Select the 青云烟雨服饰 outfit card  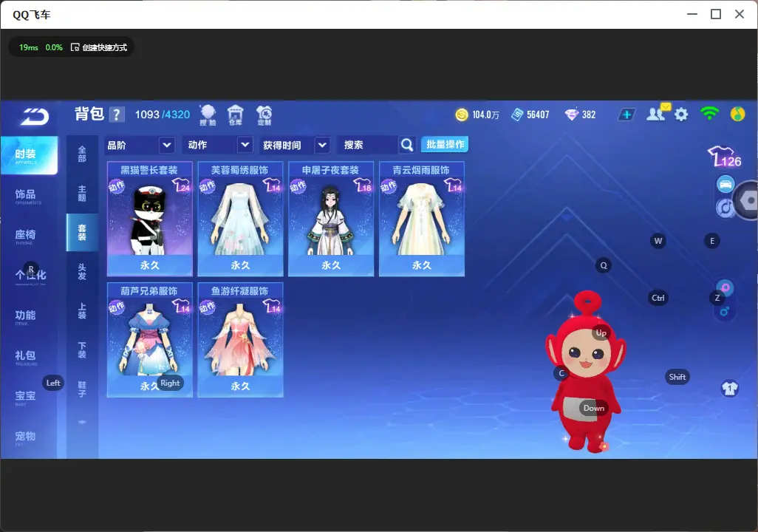click(x=422, y=219)
